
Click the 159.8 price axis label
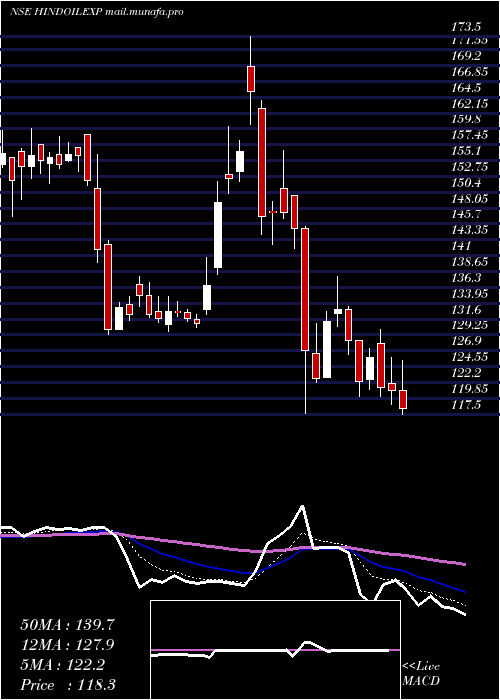coord(466,119)
